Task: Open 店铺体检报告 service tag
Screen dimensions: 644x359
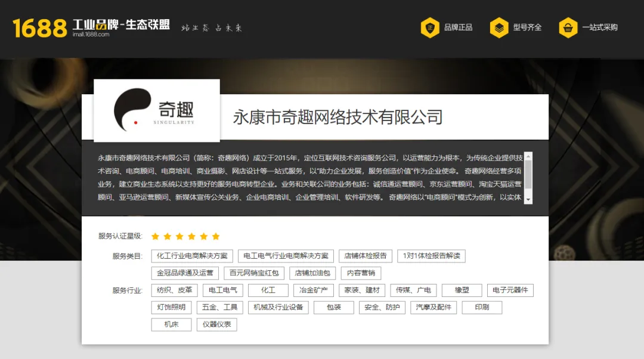Action: coord(366,256)
